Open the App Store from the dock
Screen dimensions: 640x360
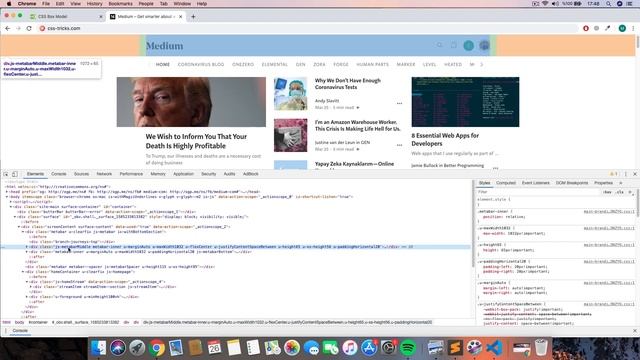point(369,348)
